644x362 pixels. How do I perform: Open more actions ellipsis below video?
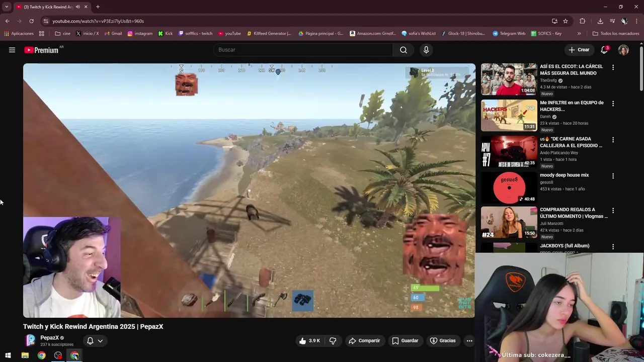click(469, 341)
